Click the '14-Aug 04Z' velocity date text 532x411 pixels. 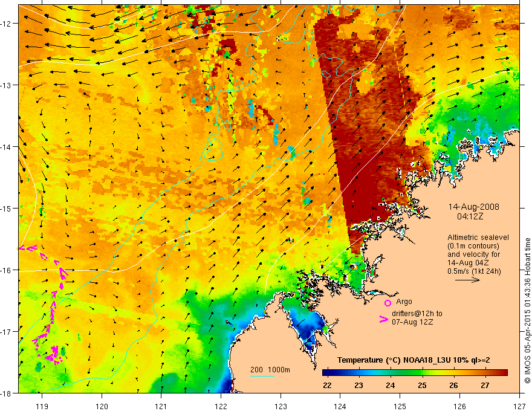[467, 263]
